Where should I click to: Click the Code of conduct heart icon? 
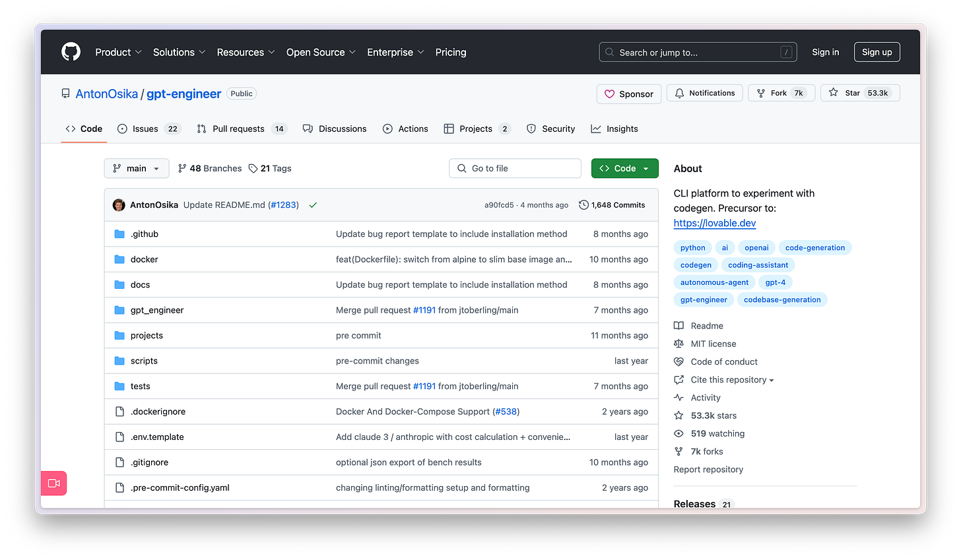click(679, 361)
